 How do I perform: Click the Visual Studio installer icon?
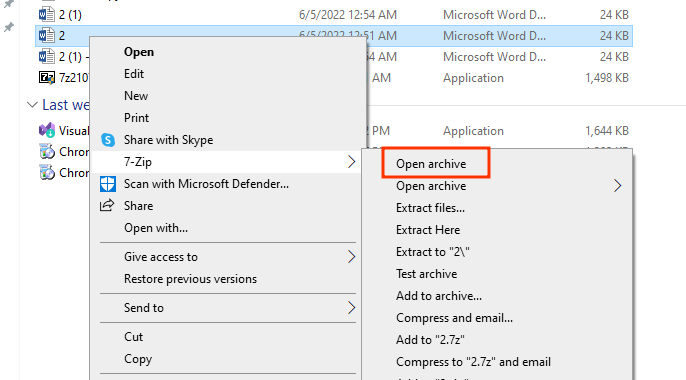click(x=46, y=130)
